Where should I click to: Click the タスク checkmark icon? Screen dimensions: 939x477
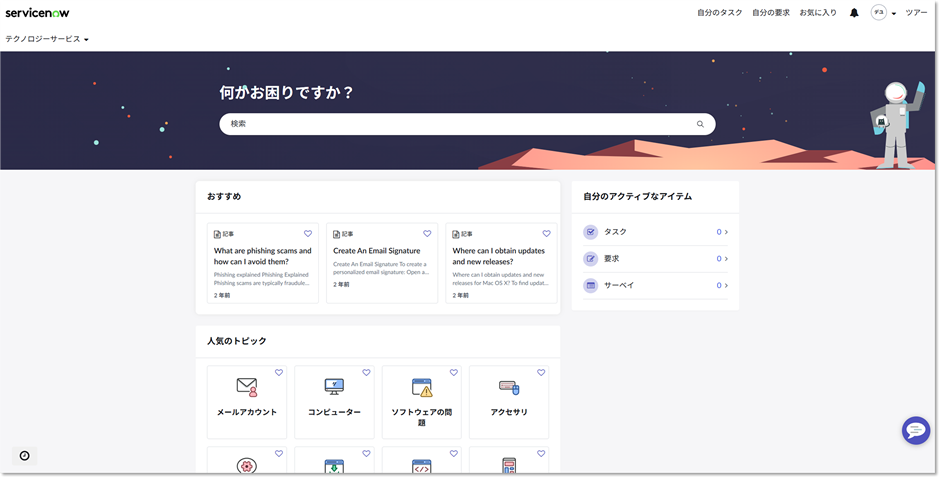[x=590, y=232]
